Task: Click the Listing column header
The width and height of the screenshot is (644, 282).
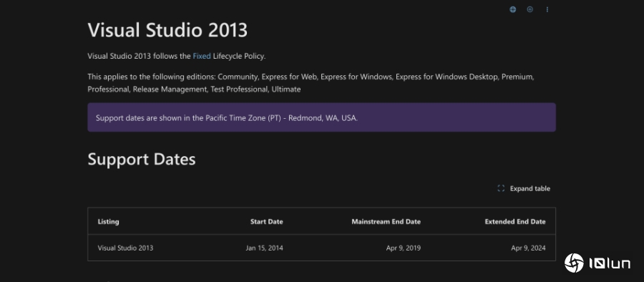Action: click(x=109, y=221)
